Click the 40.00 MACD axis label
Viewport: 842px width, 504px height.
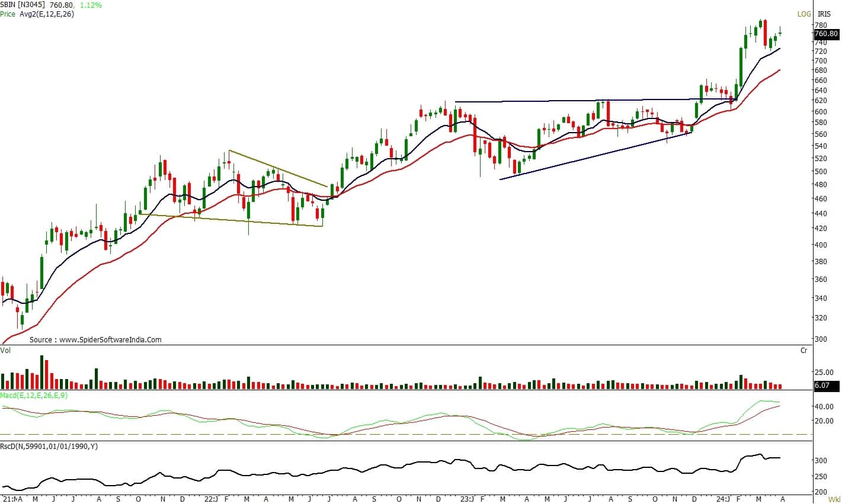(x=824, y=407)
